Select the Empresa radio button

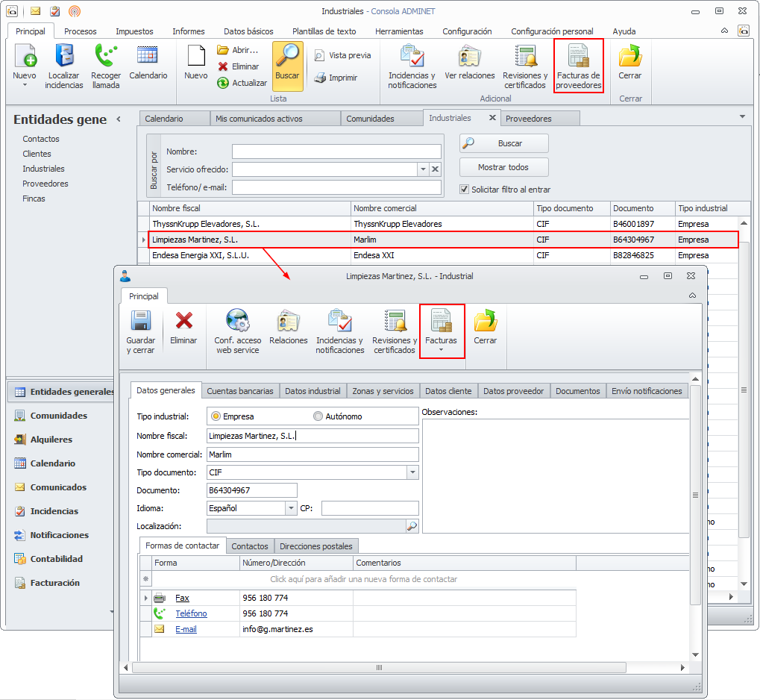tap(216, 416)
